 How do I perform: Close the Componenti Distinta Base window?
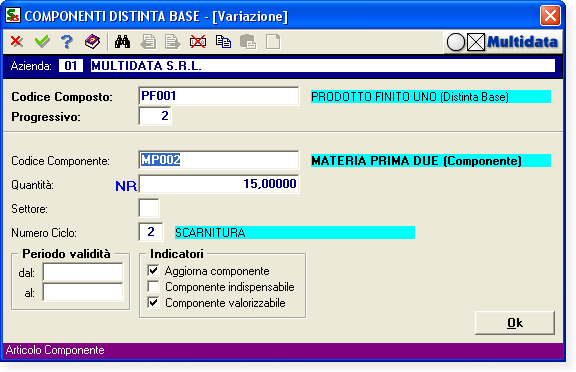(x=550, y=16)
